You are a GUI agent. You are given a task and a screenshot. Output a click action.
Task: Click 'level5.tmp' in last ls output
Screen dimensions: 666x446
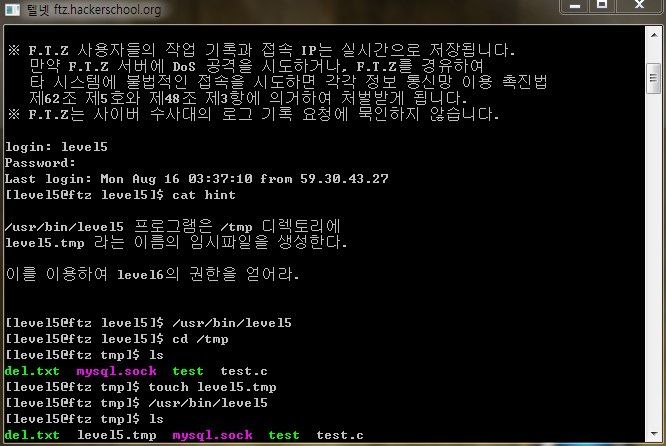coord(117,435)
